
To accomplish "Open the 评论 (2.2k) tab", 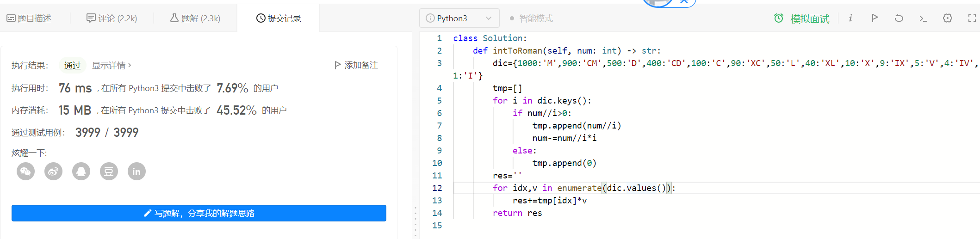I will coord(112,18).
